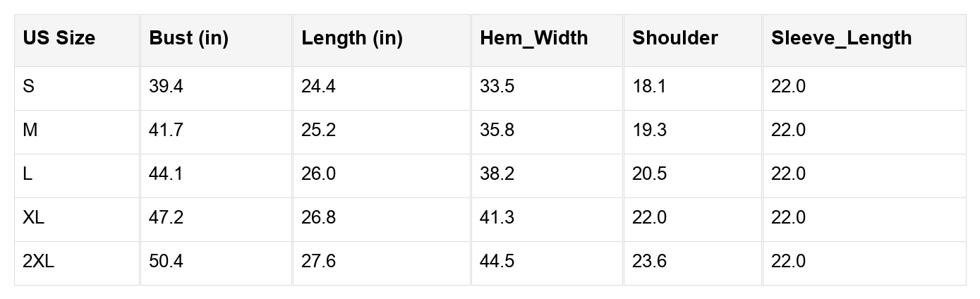Select the size M row label
The image size is (980, 299).
[x=30, y=130]
